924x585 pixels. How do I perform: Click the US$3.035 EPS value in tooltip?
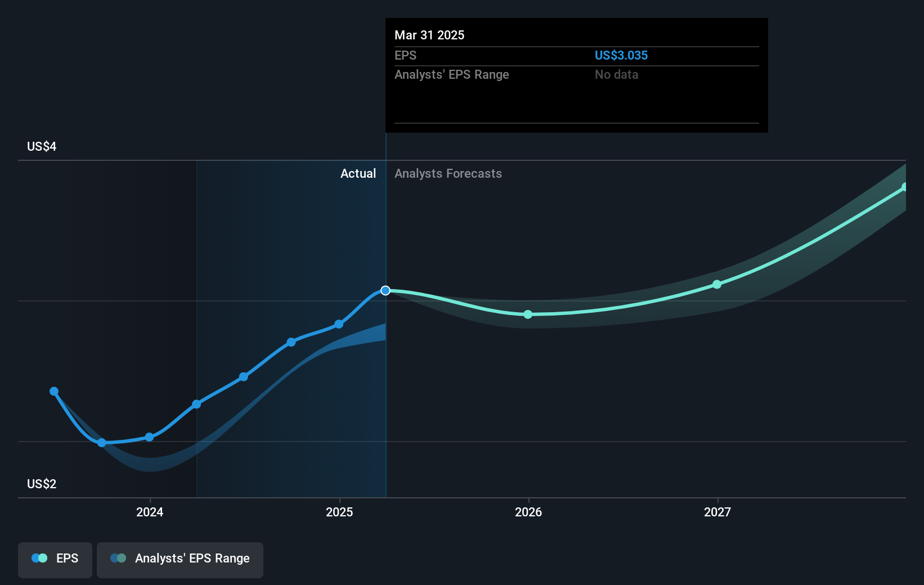(621, 55)
